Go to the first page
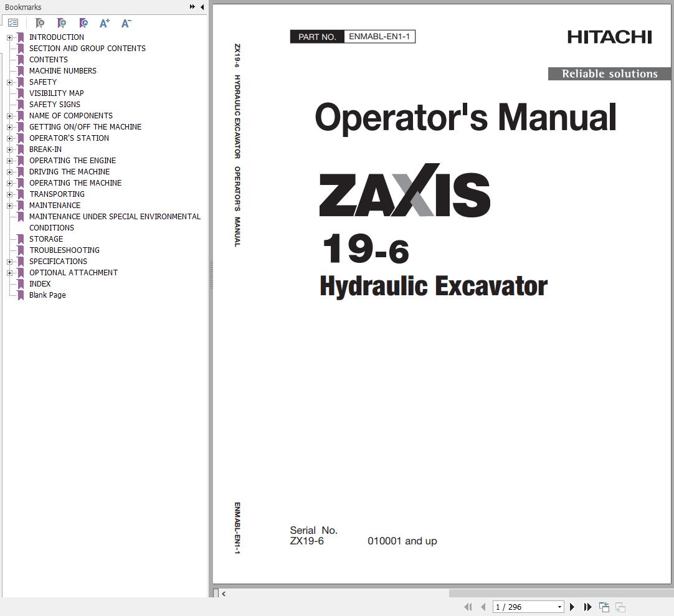The width and height of the screenshot is (674, 616). [468, 607]
